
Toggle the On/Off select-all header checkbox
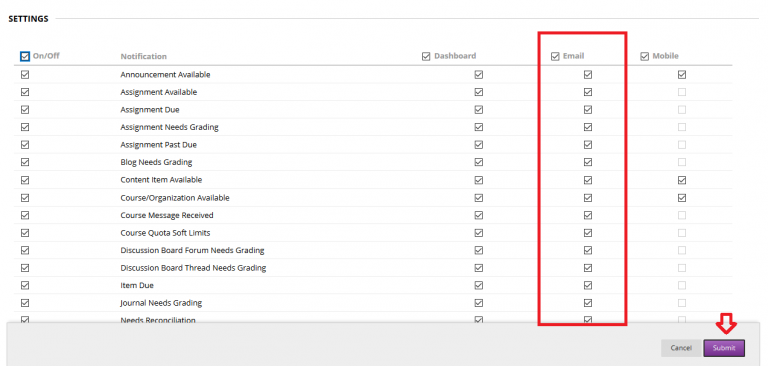click(x=25, y=56)
